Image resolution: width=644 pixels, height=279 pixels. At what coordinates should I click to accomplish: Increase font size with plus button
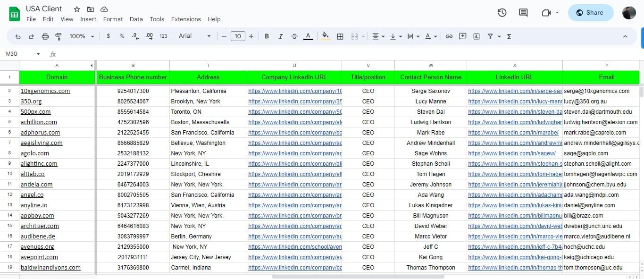251,36
